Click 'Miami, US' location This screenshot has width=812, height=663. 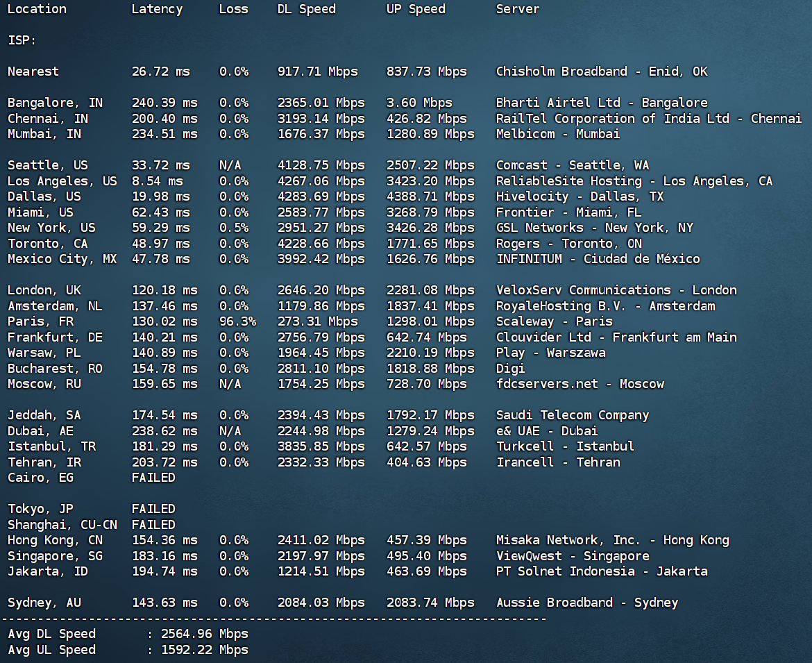40,212
